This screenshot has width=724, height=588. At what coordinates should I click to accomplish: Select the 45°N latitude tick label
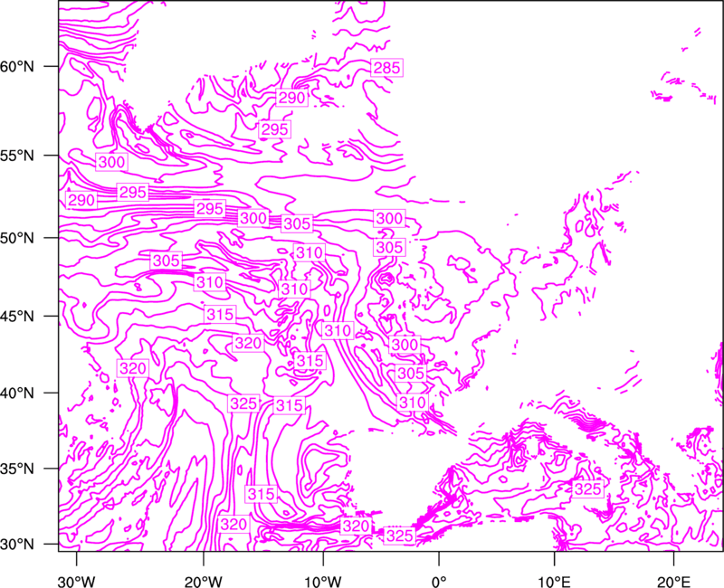pos(17,316)
